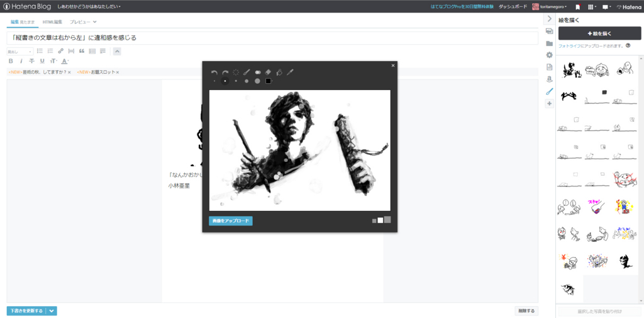Click the blog post title input field
Screen dimensions: 644x318
[272, 38]
